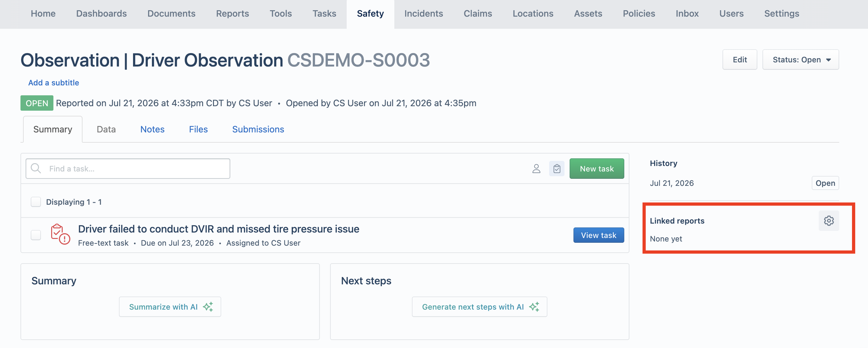
Task: Open Linked reports gear settings
Action: coord(829,221)
